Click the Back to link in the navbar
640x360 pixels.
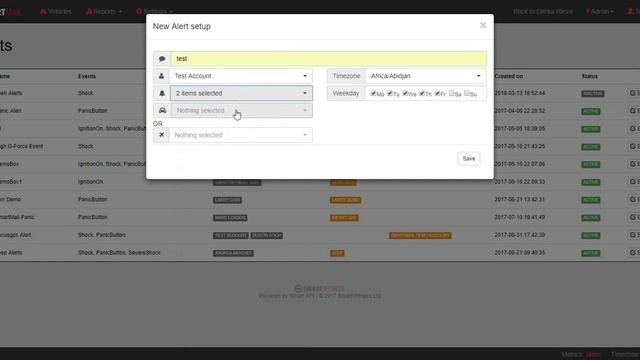(543, 11)
